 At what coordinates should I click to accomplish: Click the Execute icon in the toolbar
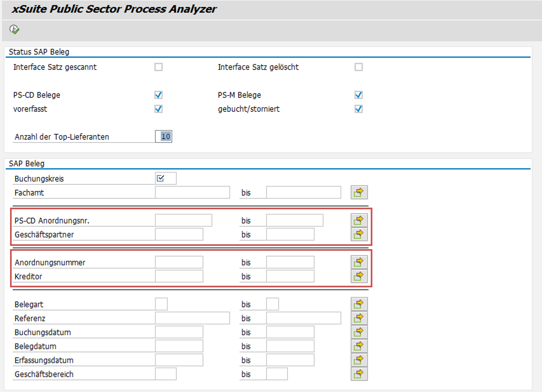click(14, 29)
